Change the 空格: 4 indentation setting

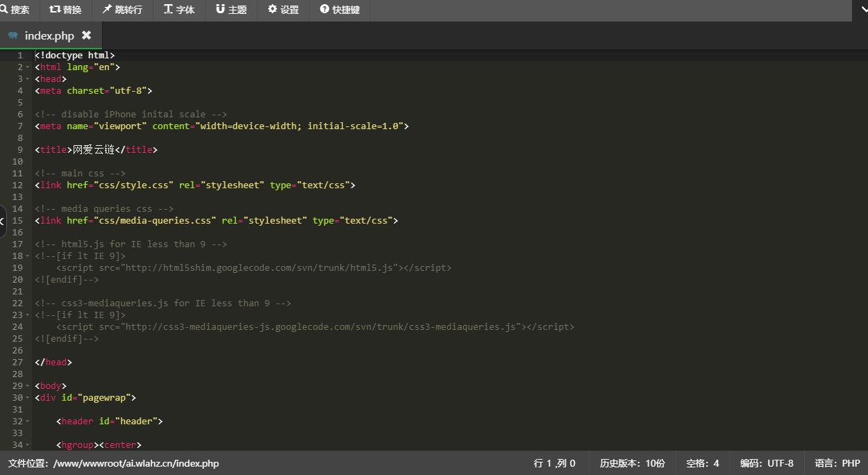tap(702, 463)
